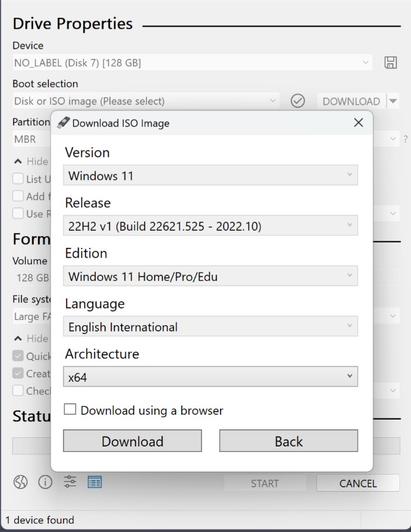Click the Back button in dialog
411x532 pixels.
289,441
